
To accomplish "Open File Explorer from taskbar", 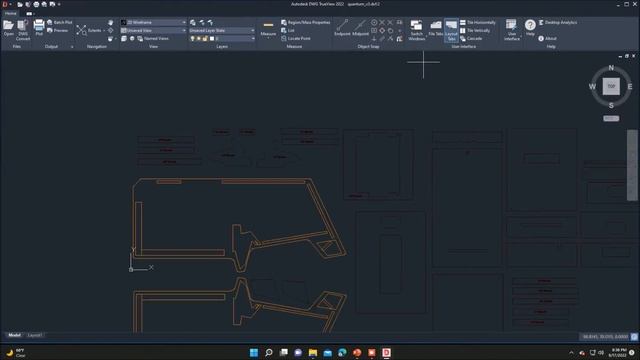I will 313,352.
